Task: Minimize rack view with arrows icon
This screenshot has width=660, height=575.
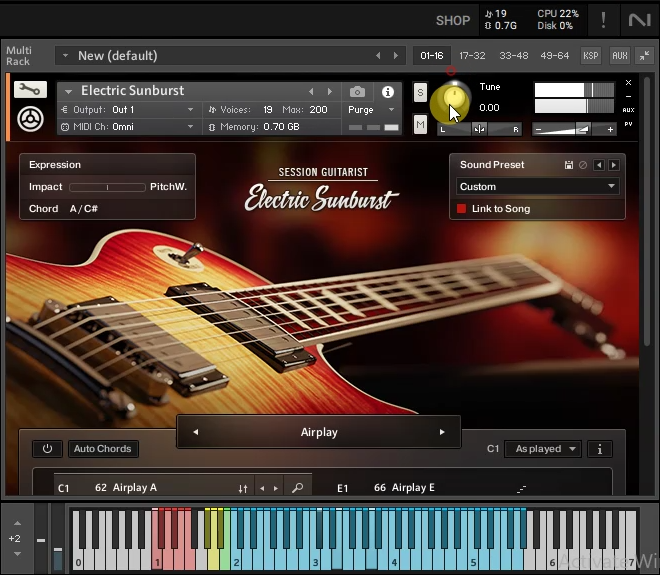Action: tap(644, 56)
